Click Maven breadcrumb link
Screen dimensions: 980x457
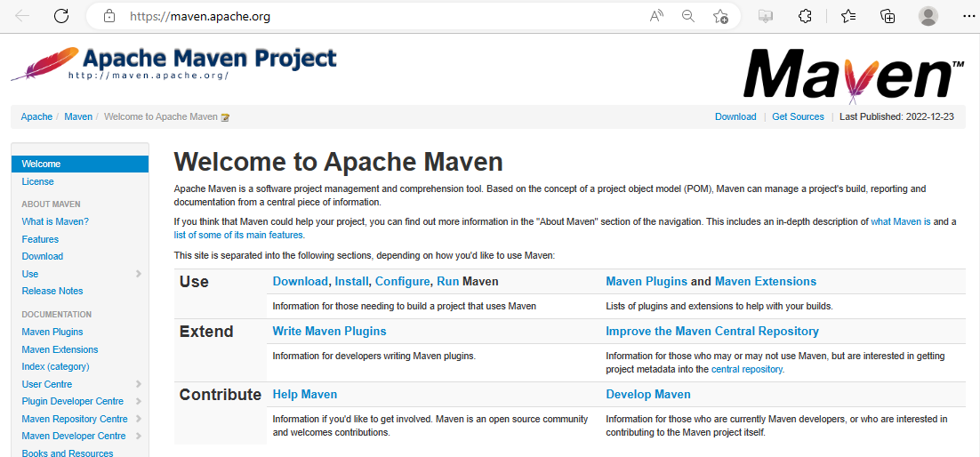point(78,116)
